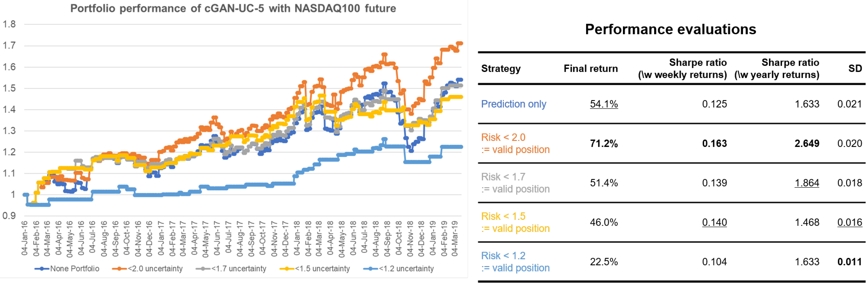Viewport: 868px width, 286px height.
Task: Click the <1.5 uncertainty legend marker
Action: pos(287,269)
